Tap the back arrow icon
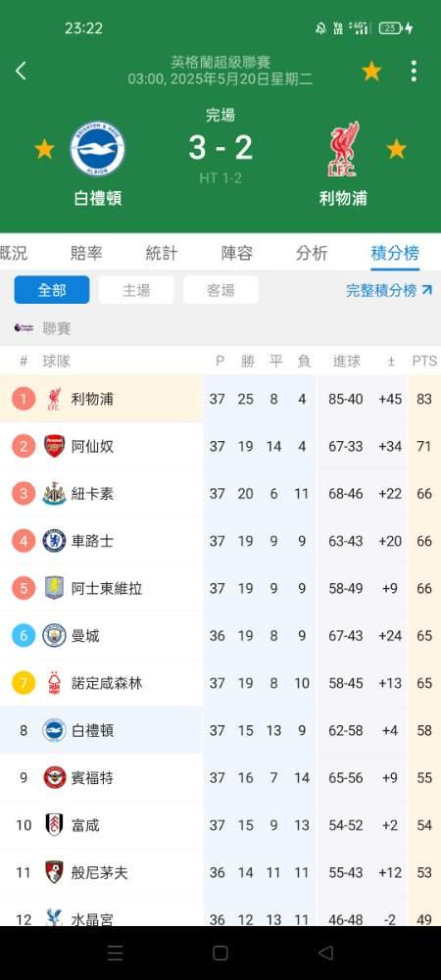This screenshot has height=980, width=441. click(21, 71)
